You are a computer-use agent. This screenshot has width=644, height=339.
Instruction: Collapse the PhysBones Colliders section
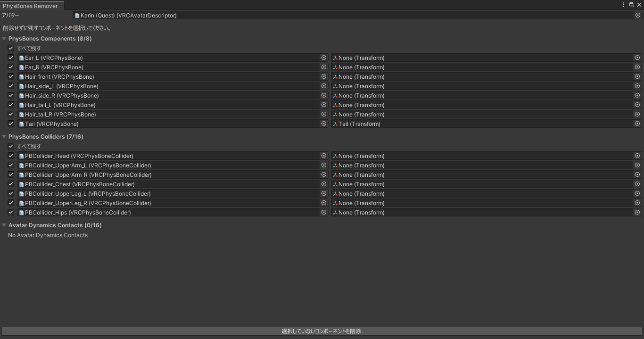pyautogui.click(x=4, y=137)
